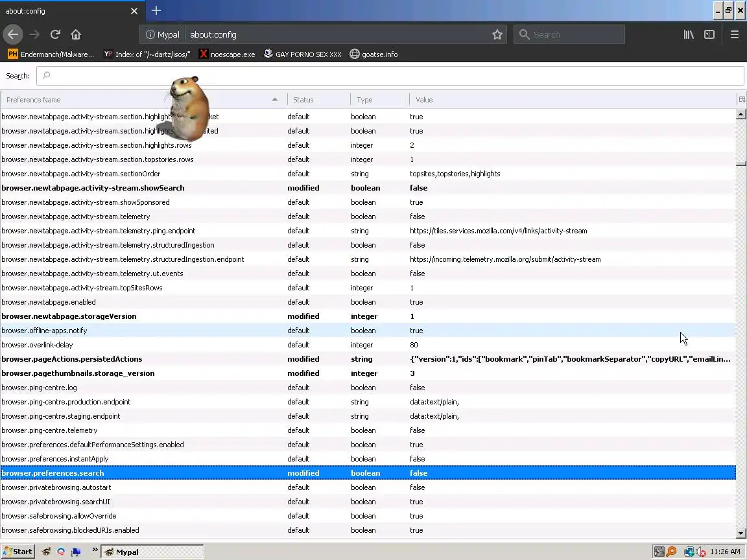The width and height of the screenshot is (747, 560).
Task: Sort by the Type column header
Action: coord(379,100)
